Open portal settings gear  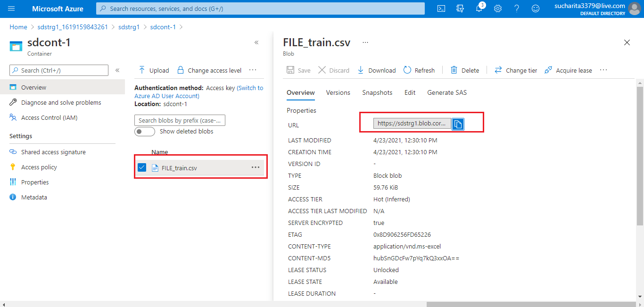pos(498,8)
